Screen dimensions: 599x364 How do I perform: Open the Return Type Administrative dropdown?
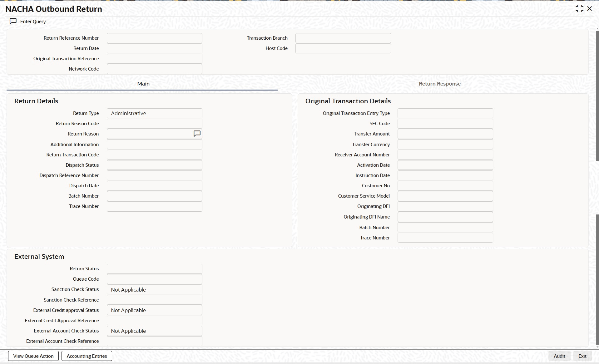[155, 113]
